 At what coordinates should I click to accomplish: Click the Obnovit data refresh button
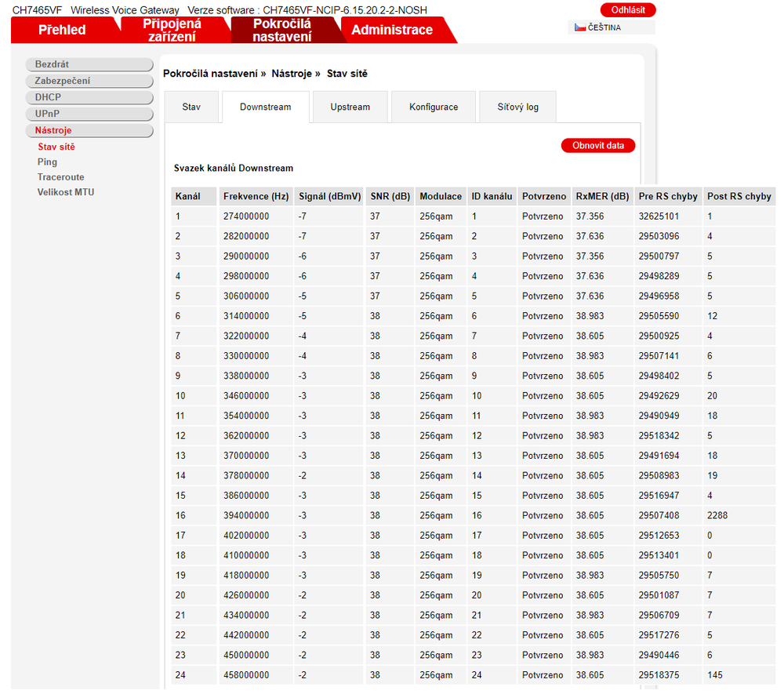[x=598, y=146]
